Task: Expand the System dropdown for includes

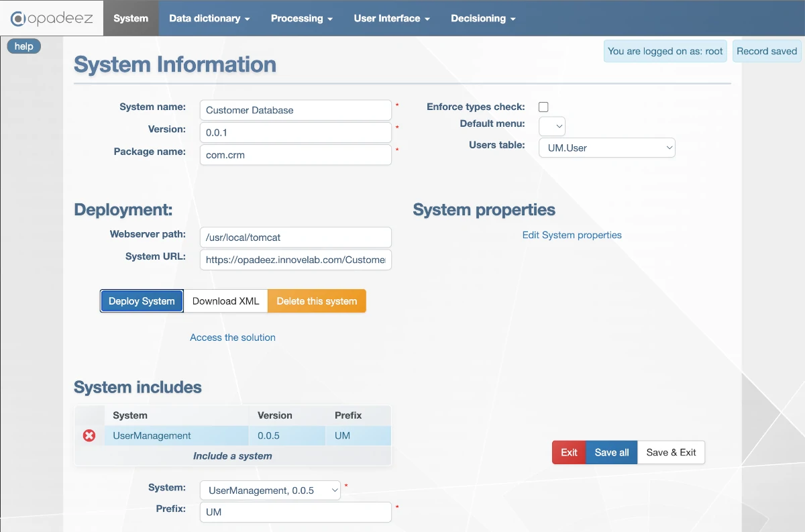Action: point(270,490)
